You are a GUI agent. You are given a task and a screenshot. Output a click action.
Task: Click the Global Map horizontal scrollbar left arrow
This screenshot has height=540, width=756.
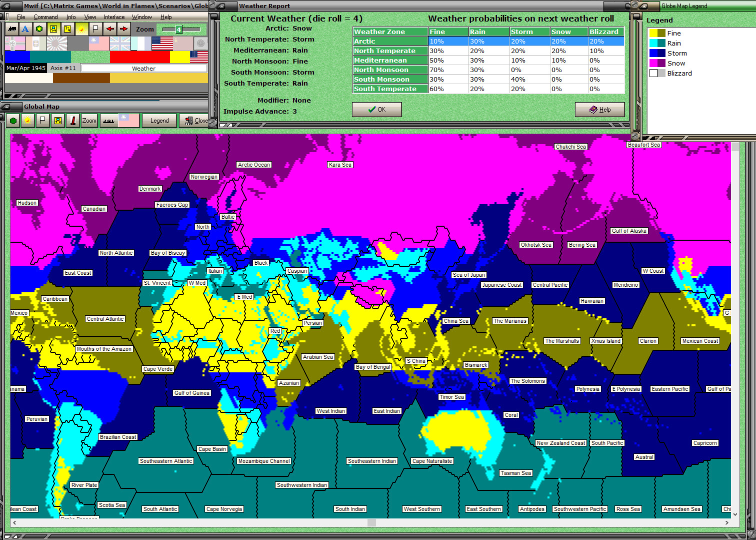pyautogui.click(x=14, y=522)
